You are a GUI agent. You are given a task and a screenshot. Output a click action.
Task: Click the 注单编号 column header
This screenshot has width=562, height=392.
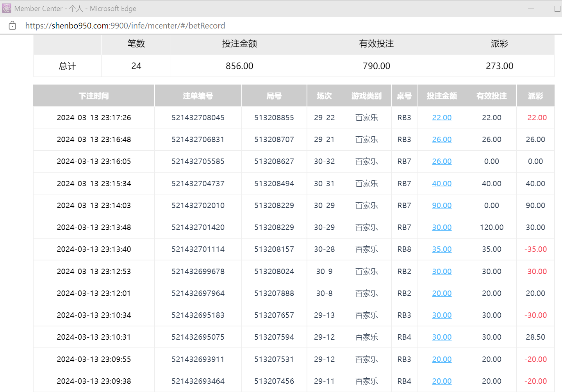198,96
